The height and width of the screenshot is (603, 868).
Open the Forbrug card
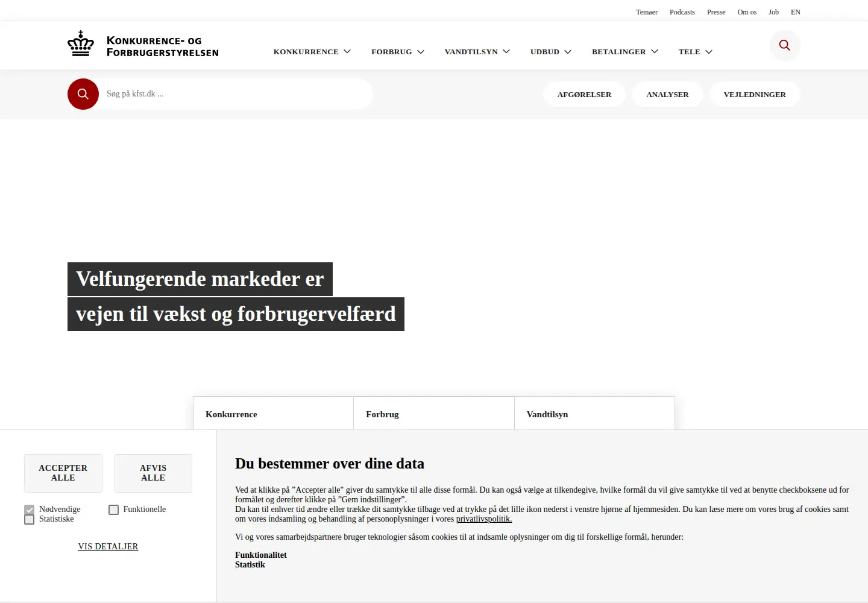click(x=434, y=414)
